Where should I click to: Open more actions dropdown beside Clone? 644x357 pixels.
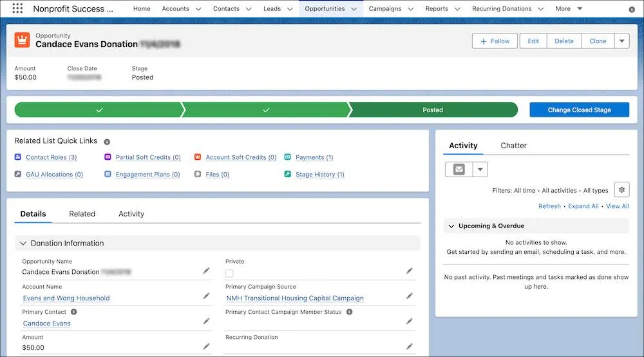[x=622, y=41]
